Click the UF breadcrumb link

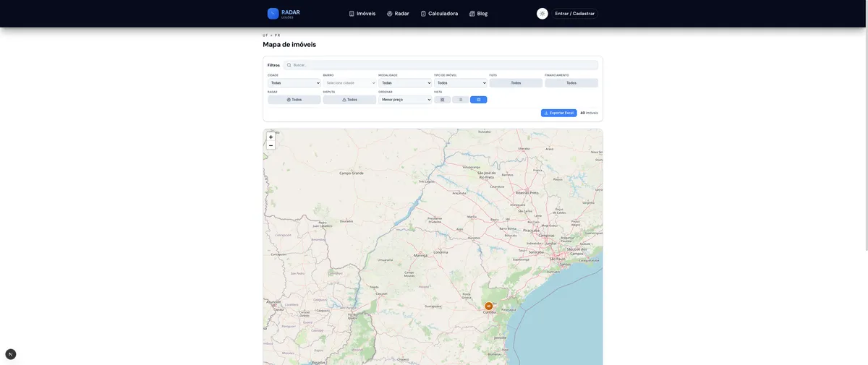point(265,35)
